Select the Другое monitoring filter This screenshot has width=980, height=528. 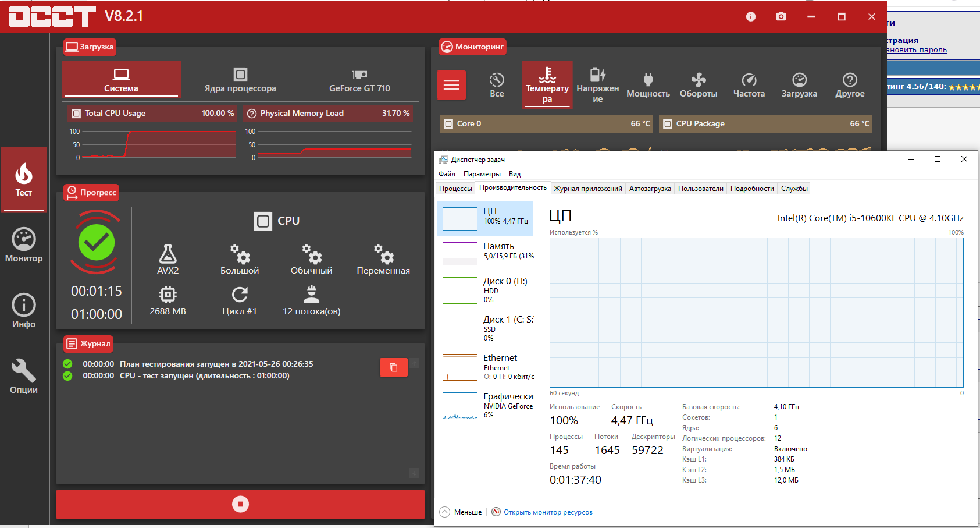click(850, 85)
